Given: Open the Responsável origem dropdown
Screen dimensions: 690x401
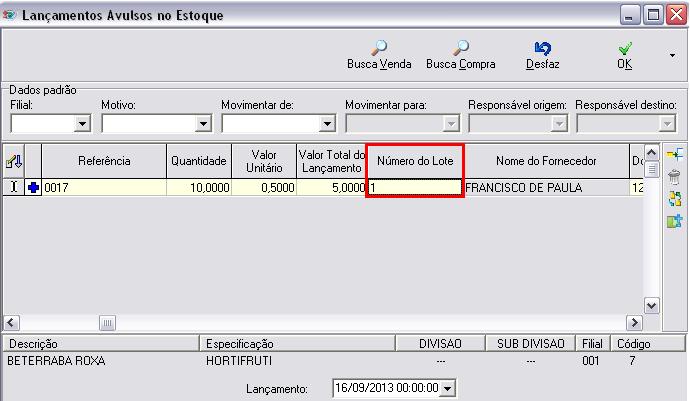Looking at the screenshot, I should [559, 124].
